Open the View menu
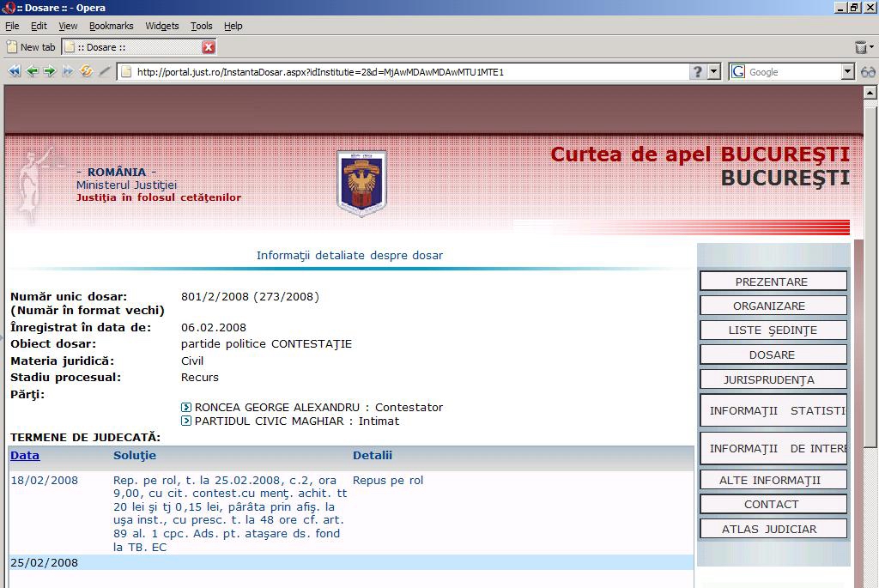Image resolution: width=879 pixels, height=588 pixels. (68, 26)
